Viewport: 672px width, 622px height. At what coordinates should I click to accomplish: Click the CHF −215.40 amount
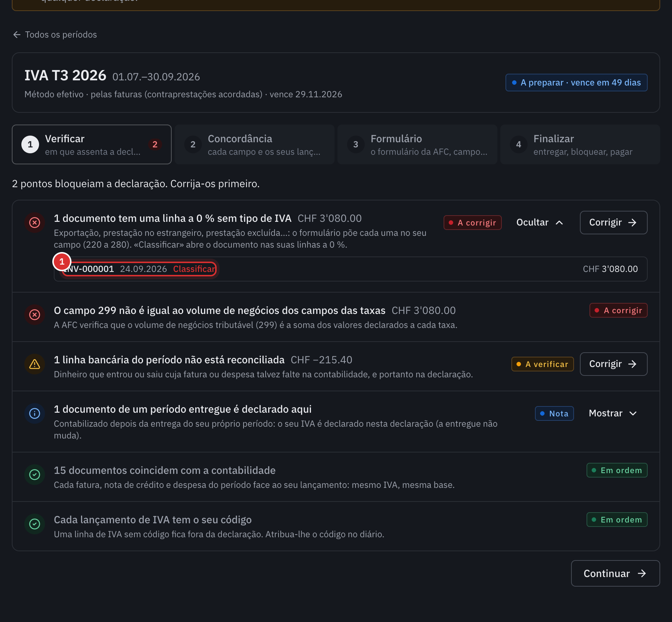(x=322, y=360)
